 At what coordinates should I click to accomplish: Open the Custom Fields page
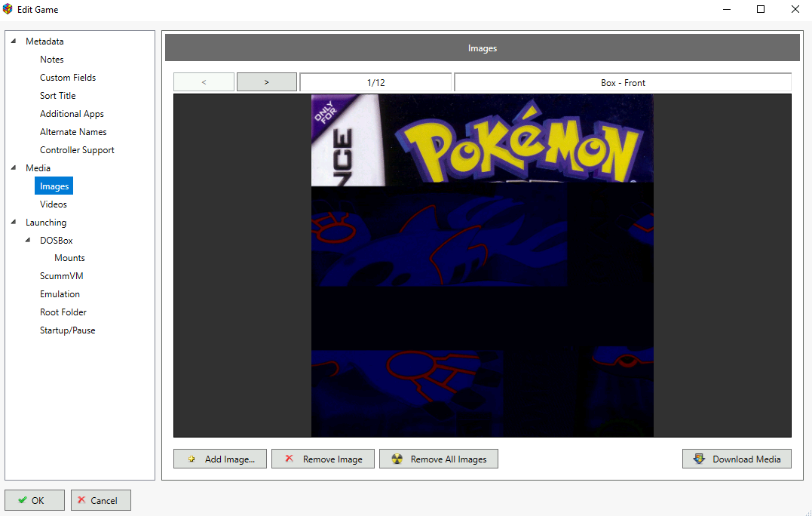[68, 78]
